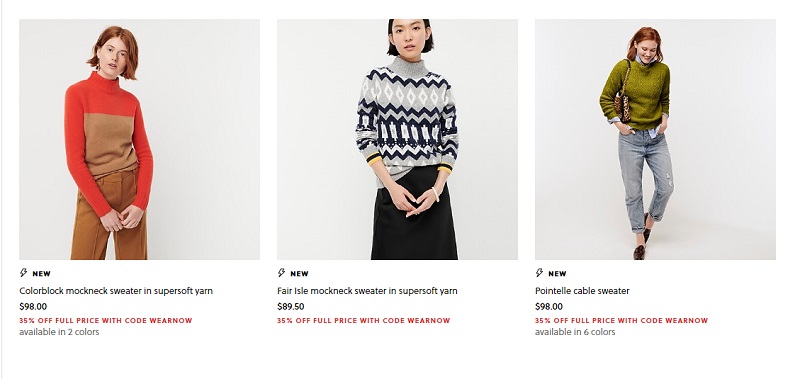This screenshot has width=800, height=379.
Task: Click the WEARNOW promo text under Colorblock sweater
Action: coord(106,321)
